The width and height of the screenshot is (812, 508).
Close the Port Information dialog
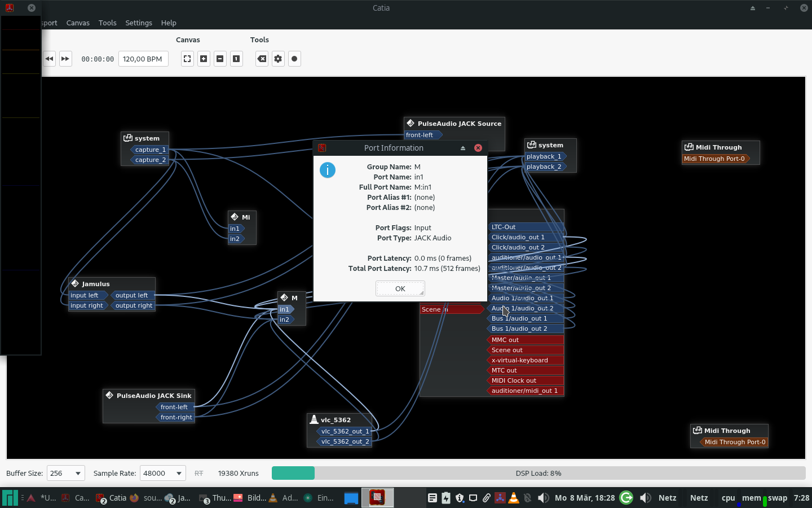[x=478, y=148]
